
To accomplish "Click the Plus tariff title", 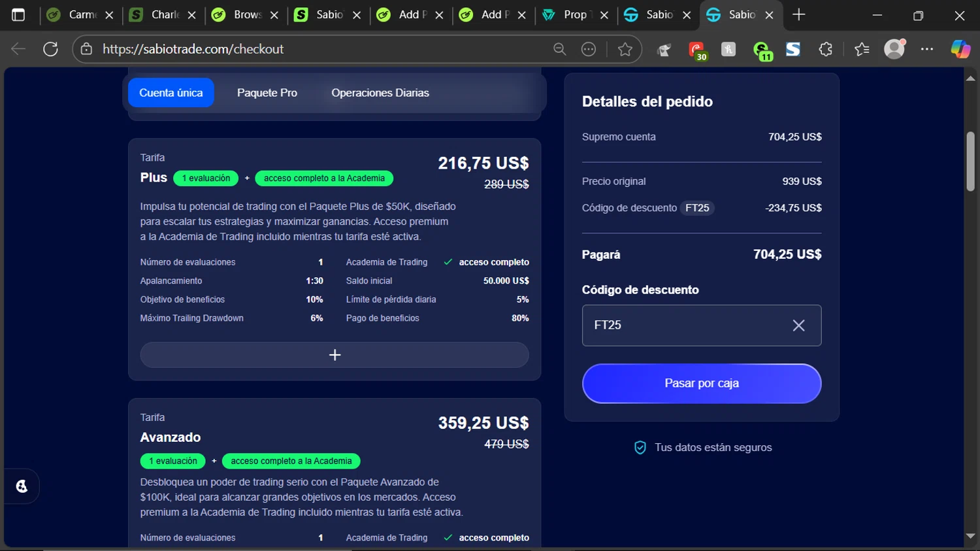I will click(154, 178).
